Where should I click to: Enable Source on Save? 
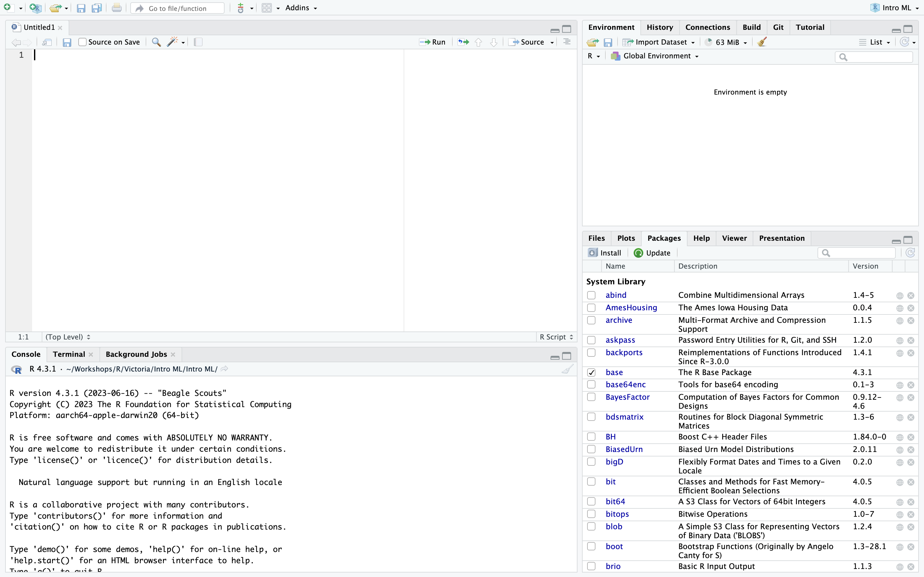82,42
